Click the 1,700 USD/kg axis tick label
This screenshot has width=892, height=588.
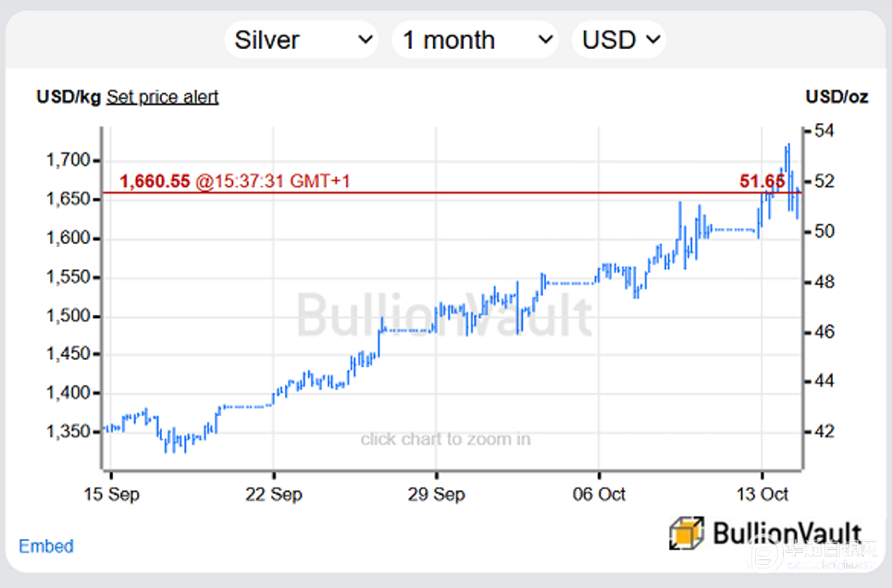pos(68,161)
